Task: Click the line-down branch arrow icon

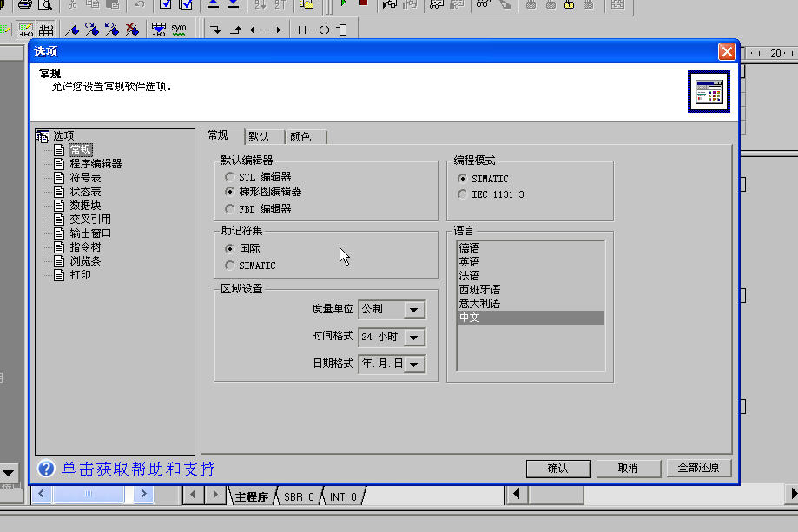Action: pos(215,30)
